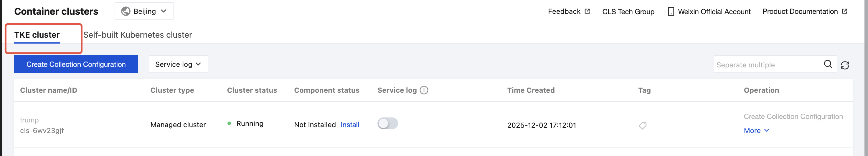This screenshot has width=868, height=156.
Task: Click the Service log info icon
Action: click(424, 90)
